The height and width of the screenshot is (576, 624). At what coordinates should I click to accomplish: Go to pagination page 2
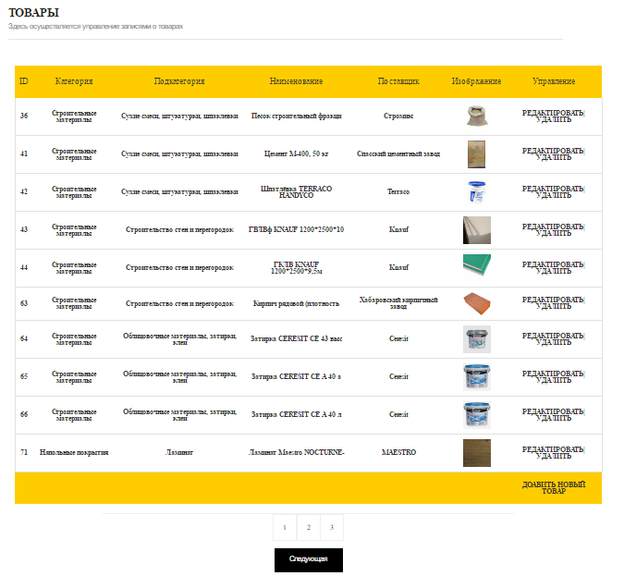308,527
